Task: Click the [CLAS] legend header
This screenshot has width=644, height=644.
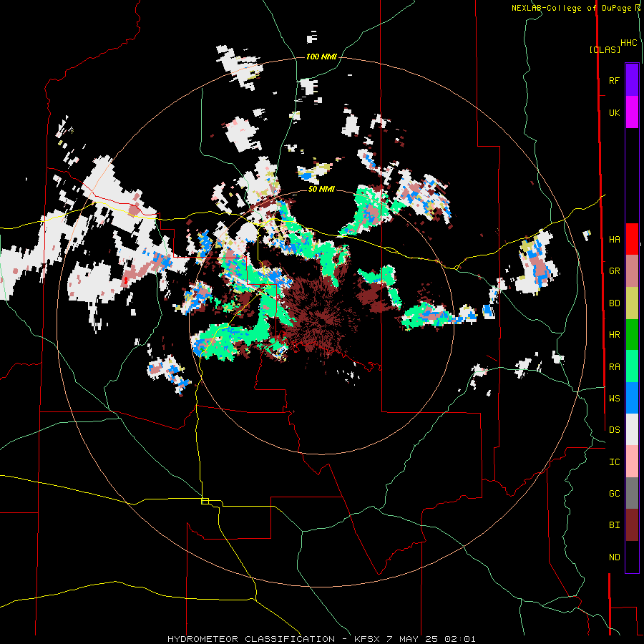Action: point(605,49)
